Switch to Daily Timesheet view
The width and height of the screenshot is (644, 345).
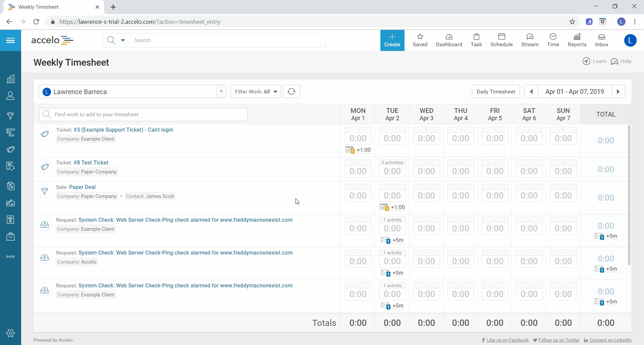coord(496,91)
